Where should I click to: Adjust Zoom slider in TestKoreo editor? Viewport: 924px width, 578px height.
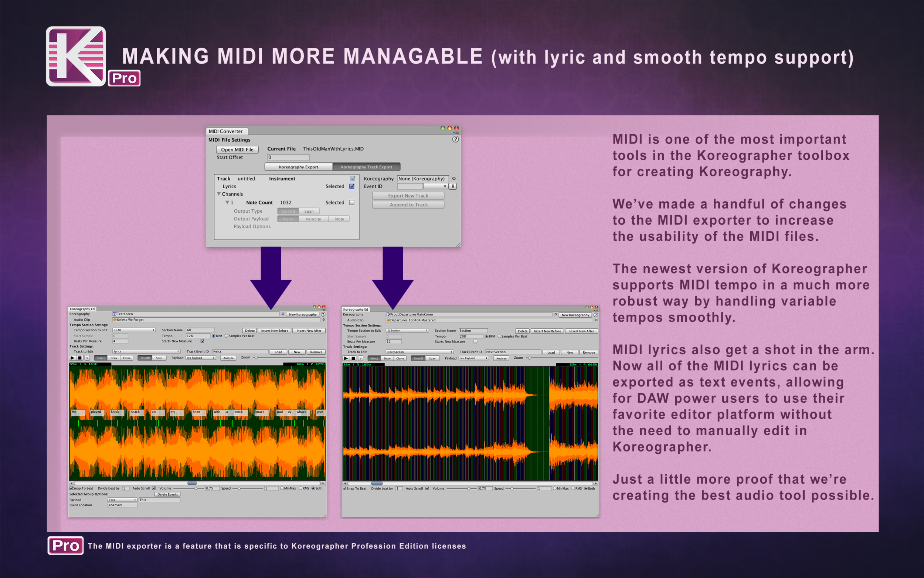point(290,358)
